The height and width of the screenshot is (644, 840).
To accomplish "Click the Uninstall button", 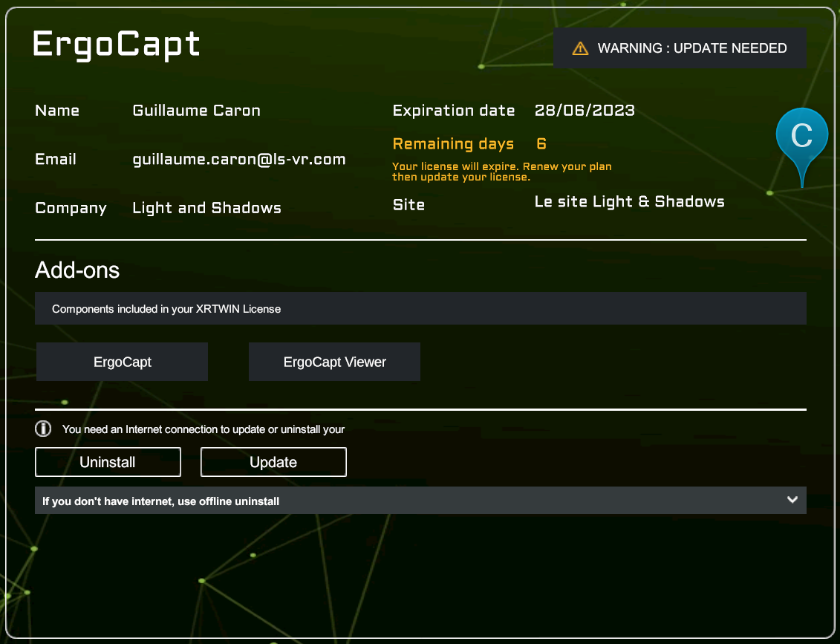I will (108, 462).
